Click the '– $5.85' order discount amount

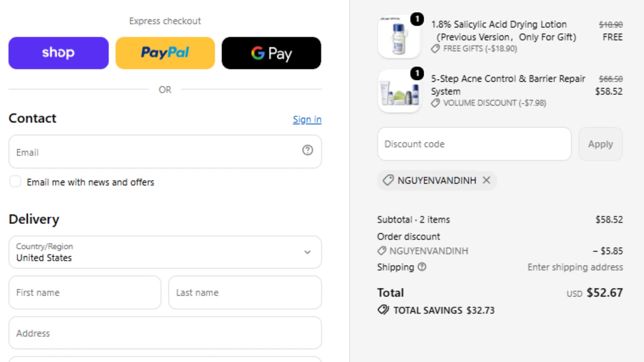[608, 251]
